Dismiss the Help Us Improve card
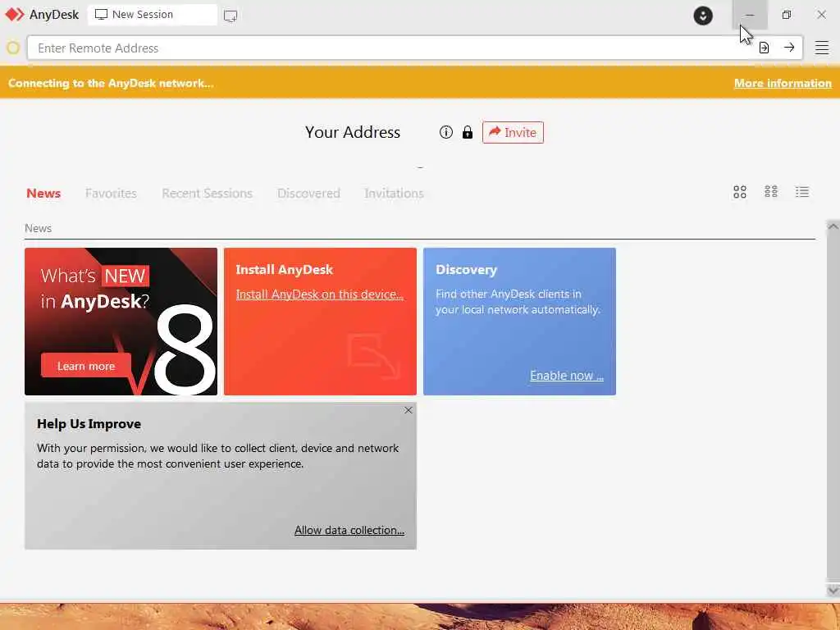 (409, 410)
